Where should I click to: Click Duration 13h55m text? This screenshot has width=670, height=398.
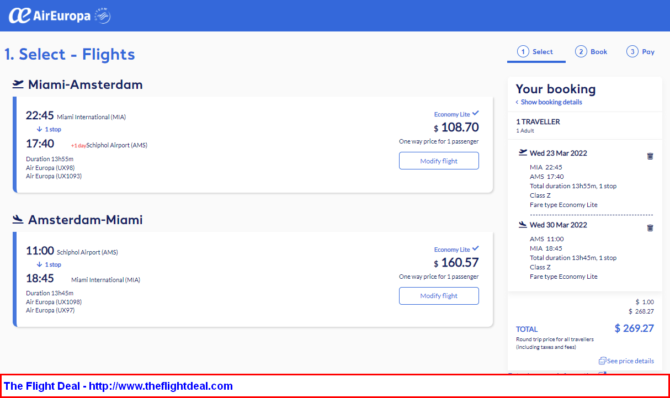[x=50, y=159]
